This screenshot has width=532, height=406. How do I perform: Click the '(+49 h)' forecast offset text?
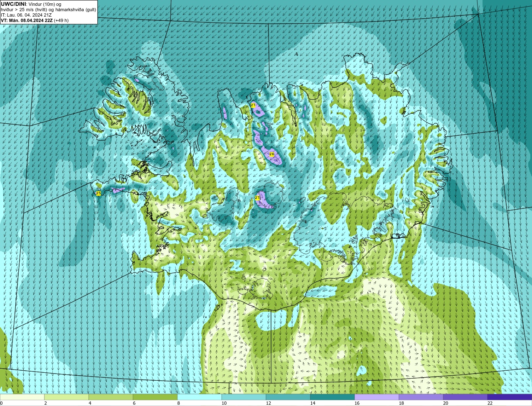(x=62, y=20)
